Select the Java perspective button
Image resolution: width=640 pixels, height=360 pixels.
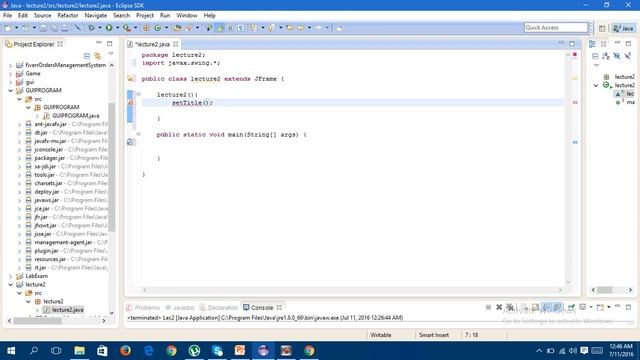pos(624,28)
